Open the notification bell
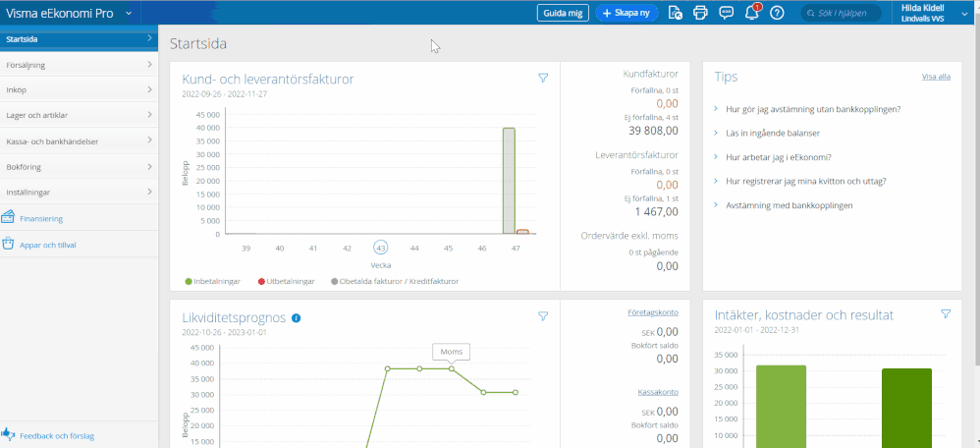 752,13
